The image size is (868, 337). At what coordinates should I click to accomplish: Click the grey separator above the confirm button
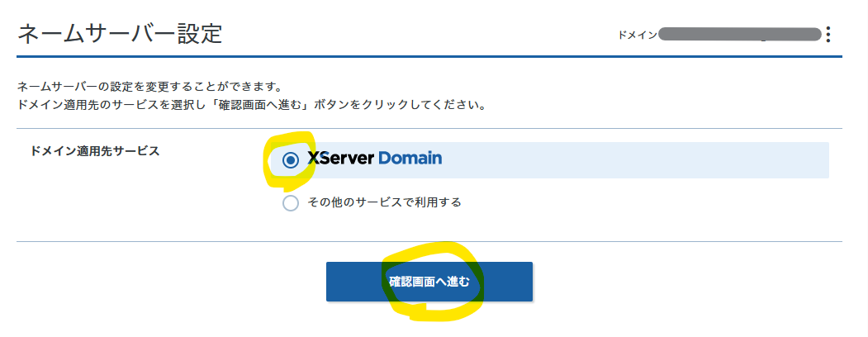tap(429, 242)
